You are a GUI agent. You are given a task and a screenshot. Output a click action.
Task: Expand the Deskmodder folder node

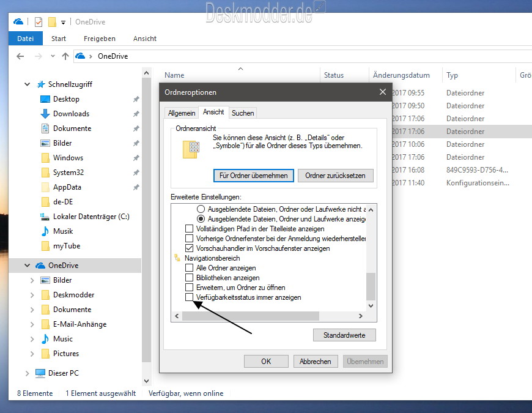click(32, 295)
